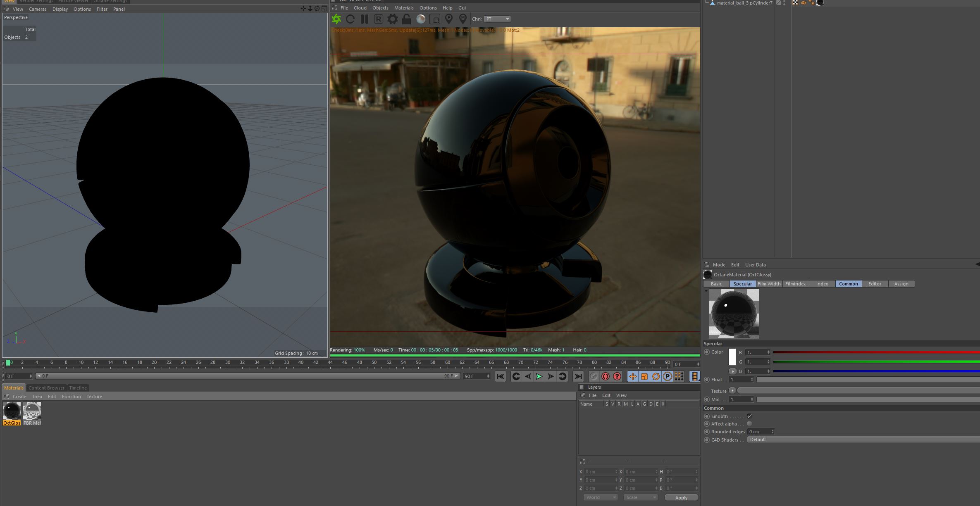The image size is (980, 506).
Task: Select the PBR Metal material thumbnail
Action: 32,412
